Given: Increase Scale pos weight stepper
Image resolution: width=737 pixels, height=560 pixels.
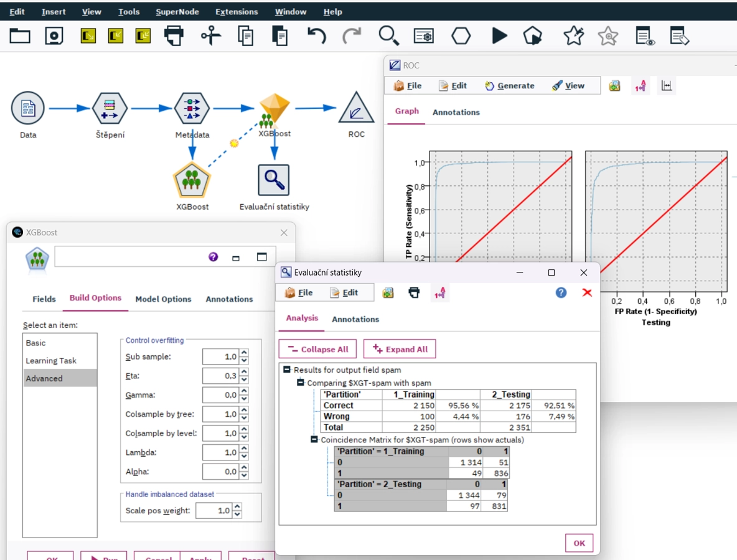Looking at the screenshot, I should [237, 507].
